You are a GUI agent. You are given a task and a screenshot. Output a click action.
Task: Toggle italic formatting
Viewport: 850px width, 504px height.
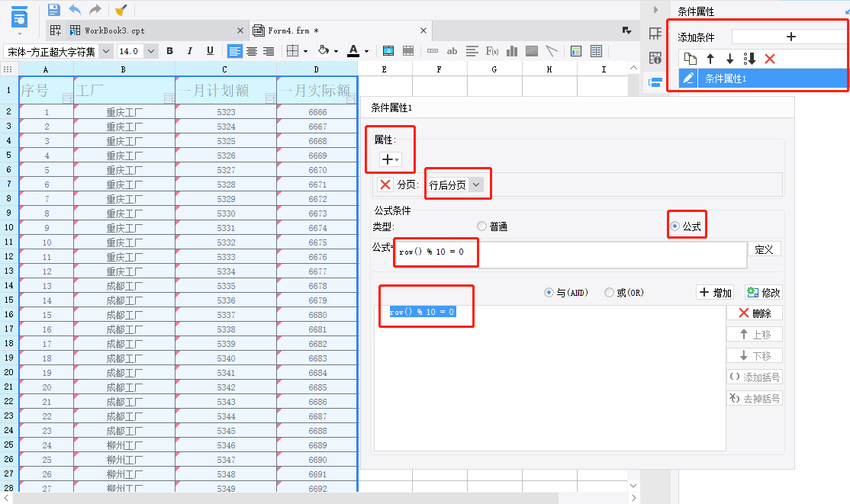click(x=189, y=51)
